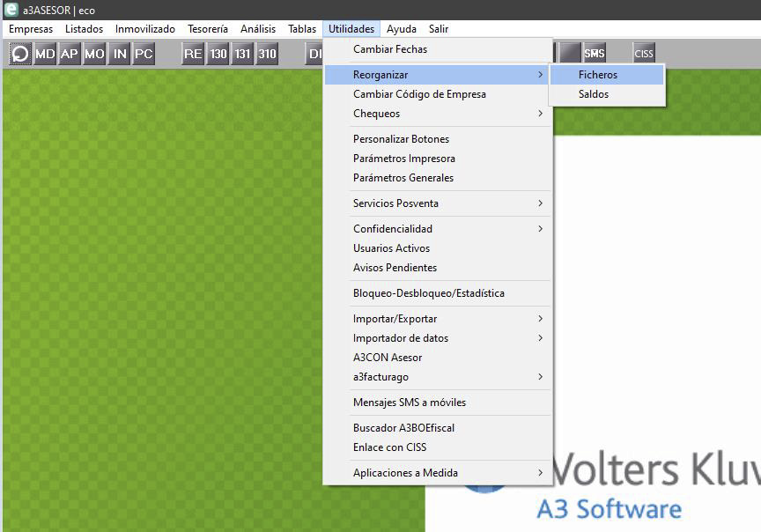This screenshot has height=532, width=761.
Task: Click the CISS toolbar icon
Action: click(644, 54)
